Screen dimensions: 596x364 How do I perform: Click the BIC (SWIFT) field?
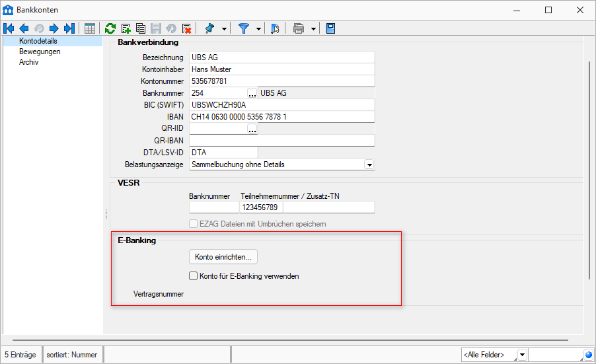pos(281,105)
